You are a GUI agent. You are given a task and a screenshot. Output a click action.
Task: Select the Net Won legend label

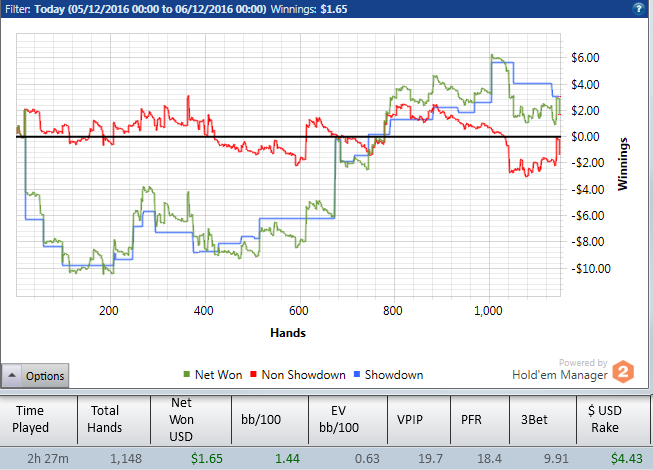tap(218, 375)
